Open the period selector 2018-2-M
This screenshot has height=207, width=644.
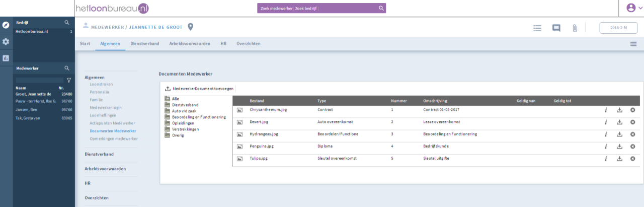618,28
